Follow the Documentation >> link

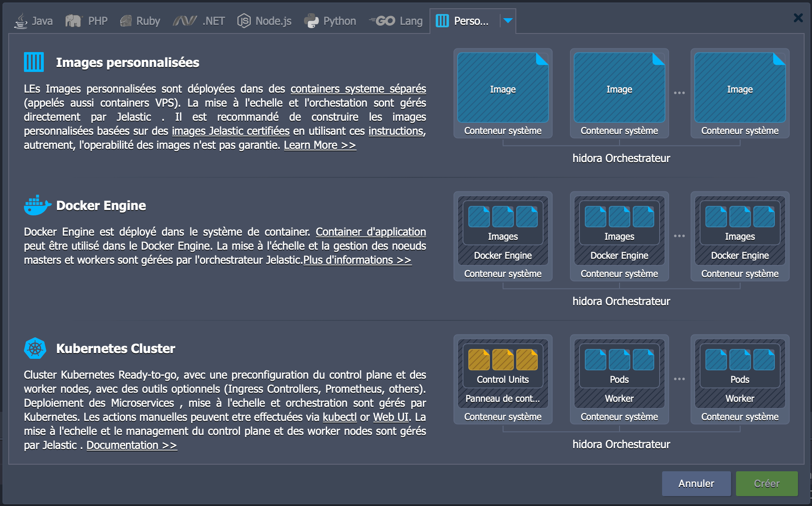click(132, 445)
